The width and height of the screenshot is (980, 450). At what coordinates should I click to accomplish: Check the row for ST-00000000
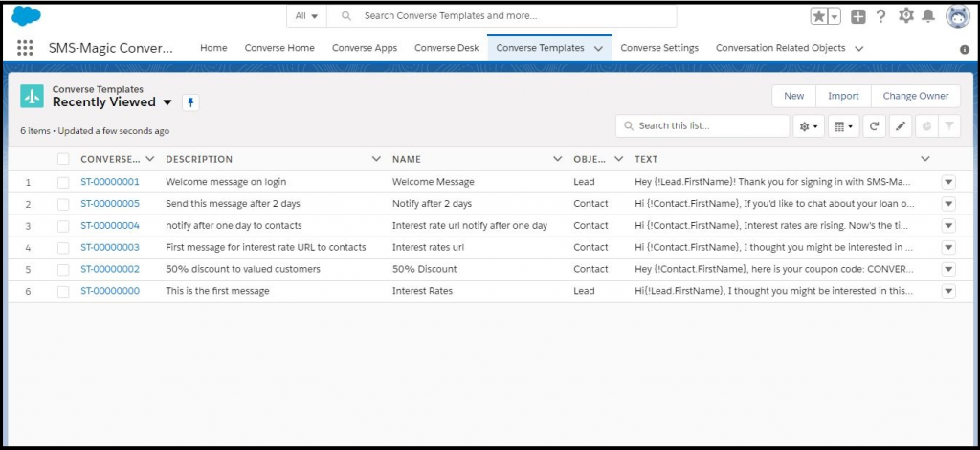63,292
